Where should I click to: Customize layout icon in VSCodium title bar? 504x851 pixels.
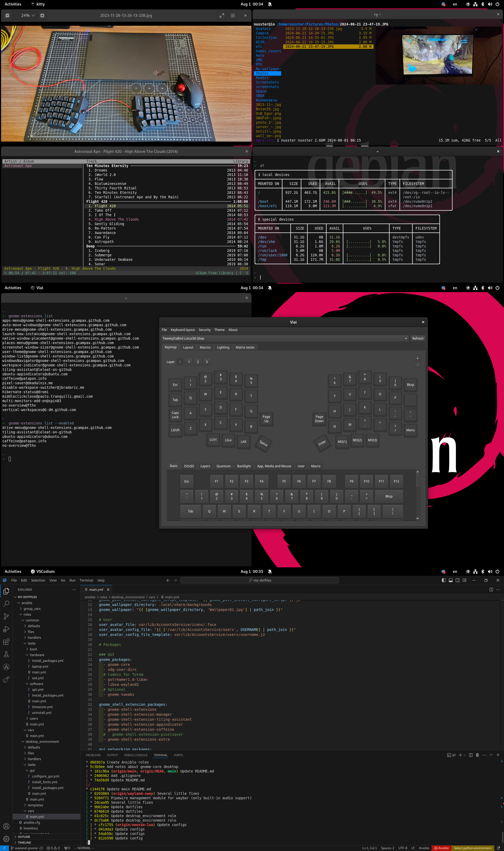point(465,580)
